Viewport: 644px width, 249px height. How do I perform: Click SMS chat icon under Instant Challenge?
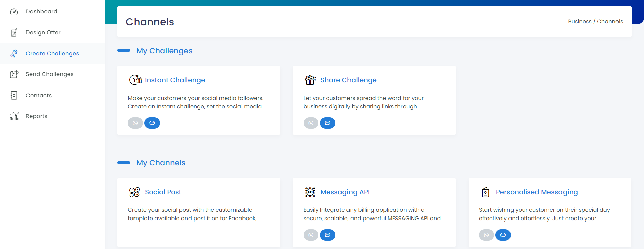coord(152,123)
